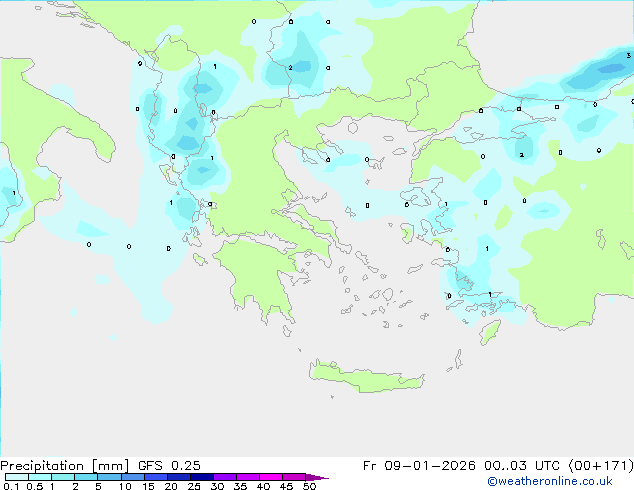Choose the 25–30 mm legend color swatch
Viewport: 634px width, 490px height.
tap(201, 477)
